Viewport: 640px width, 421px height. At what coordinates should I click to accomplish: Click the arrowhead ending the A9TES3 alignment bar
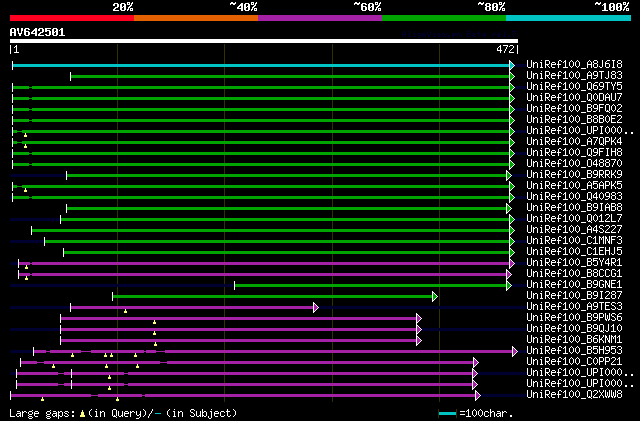(x=316, y=307)
